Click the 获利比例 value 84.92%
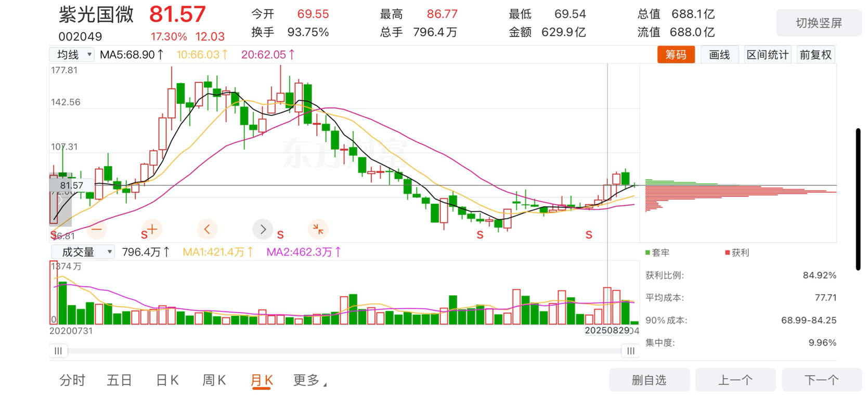This screenshot has height=399, width=868. [819, 275]
